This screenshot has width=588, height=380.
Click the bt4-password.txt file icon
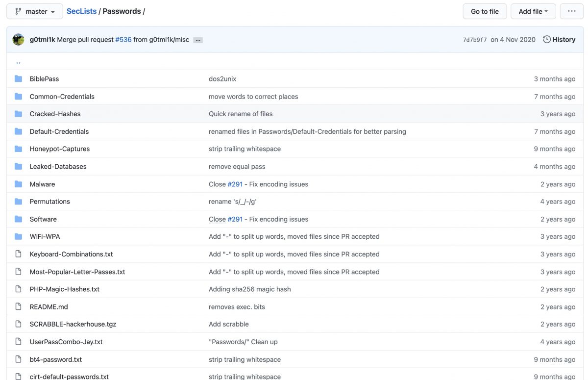pyautogui.click(x=19, y=359)
